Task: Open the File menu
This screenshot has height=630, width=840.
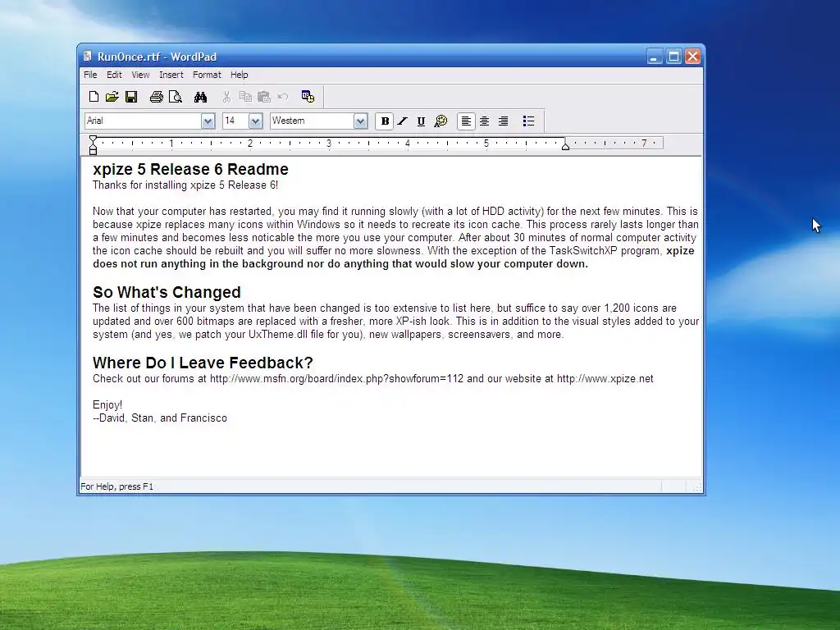Action: 90,75
